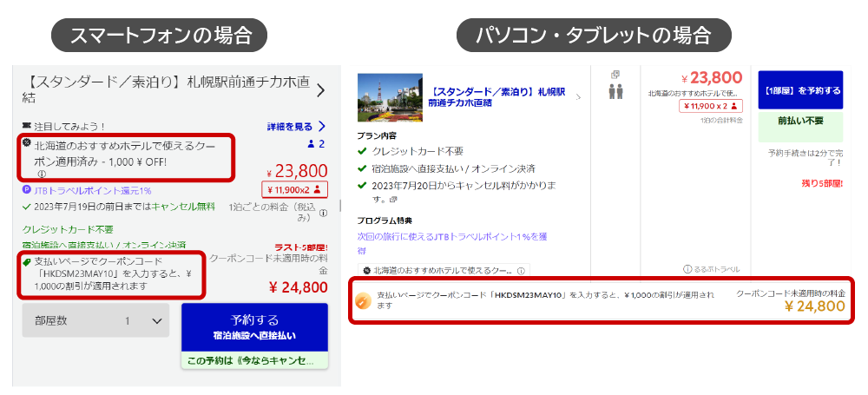Click info icon beside るるぶトラベル
The width and height of the screenshot is (868, 395).
point(687,269)
